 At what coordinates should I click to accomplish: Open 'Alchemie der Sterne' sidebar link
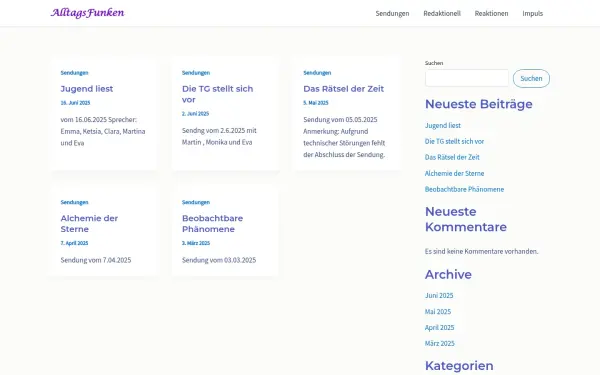454,173
